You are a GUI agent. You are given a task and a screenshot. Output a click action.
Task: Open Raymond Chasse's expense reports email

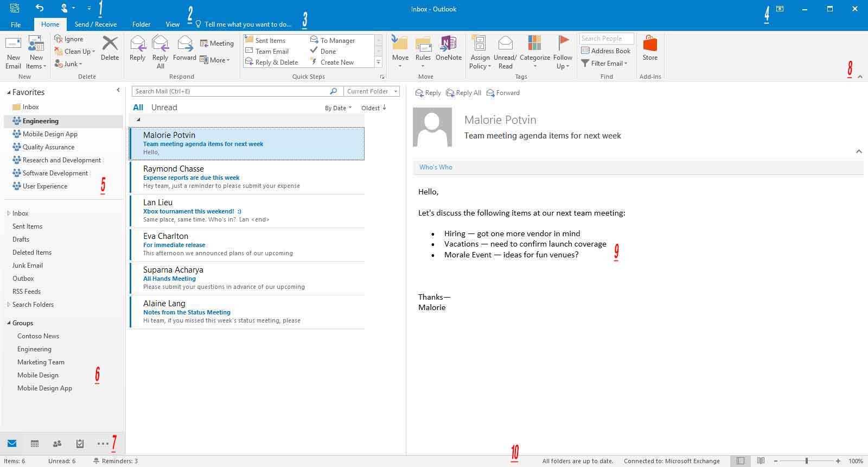point(247,177)
